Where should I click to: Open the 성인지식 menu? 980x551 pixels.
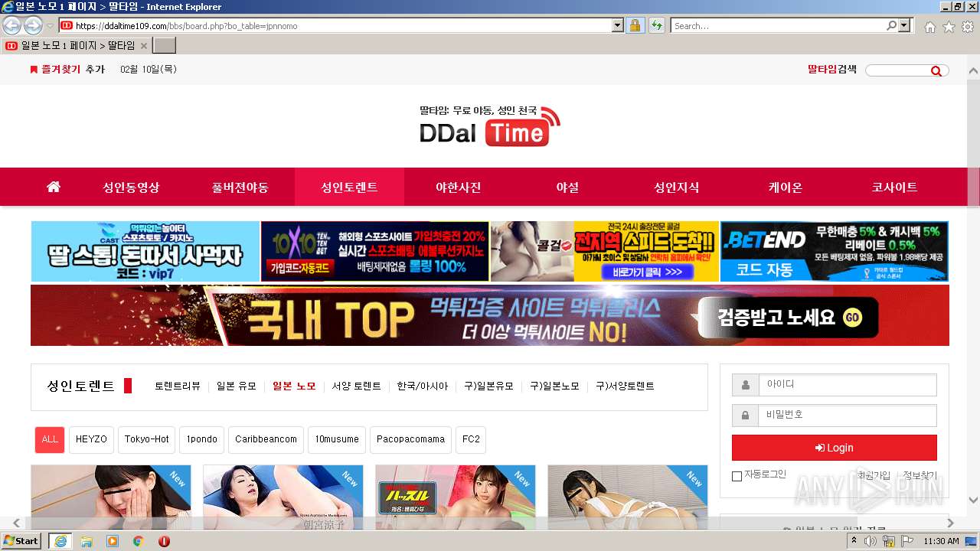676,187
